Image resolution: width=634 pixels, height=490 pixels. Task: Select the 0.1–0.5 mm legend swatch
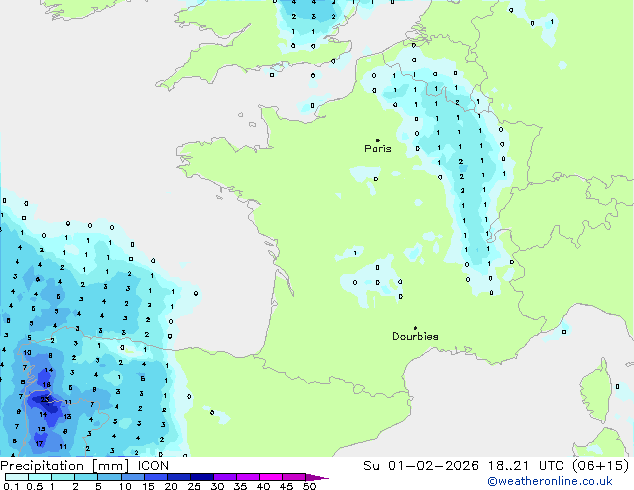coord(17,477)
